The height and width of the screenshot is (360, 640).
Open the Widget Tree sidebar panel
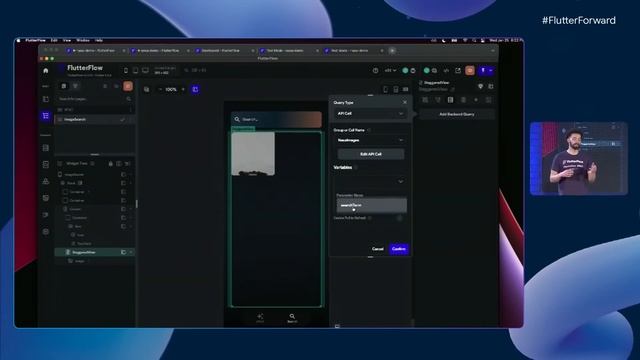(x=46, y=116)
